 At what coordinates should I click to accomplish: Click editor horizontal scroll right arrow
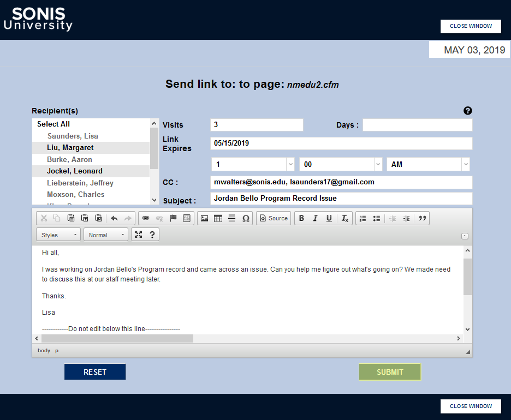pyautogui.click(x=459, y=339)
